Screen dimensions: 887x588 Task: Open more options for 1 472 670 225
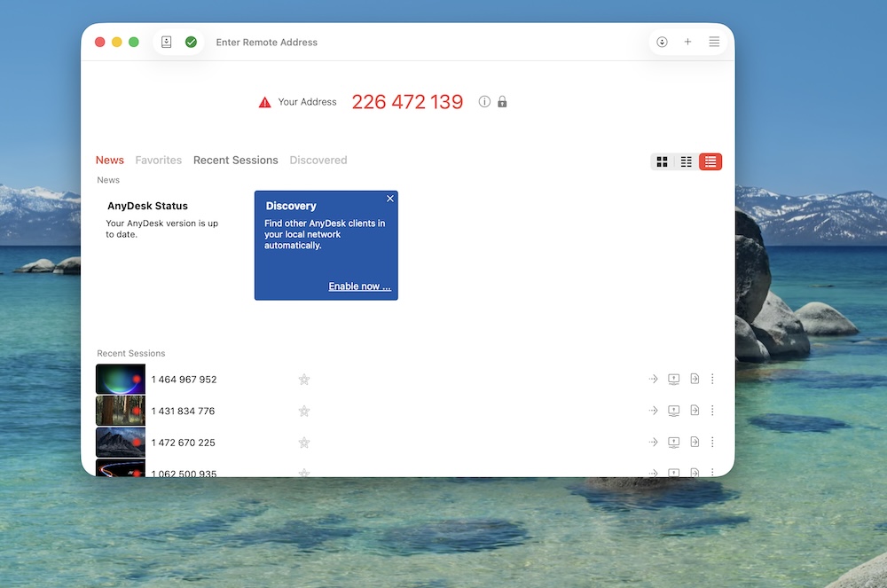click(x=712, y=443)
